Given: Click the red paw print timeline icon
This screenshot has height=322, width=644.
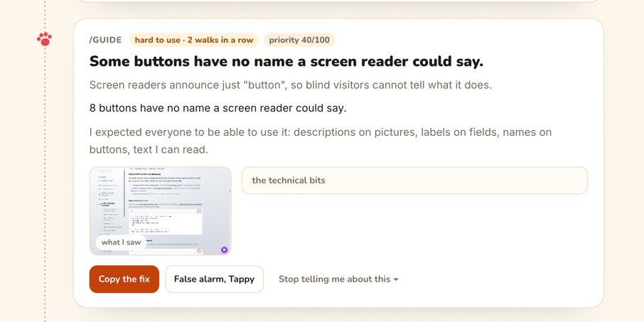Looking at the screenshot, I should tap(44, 39).
